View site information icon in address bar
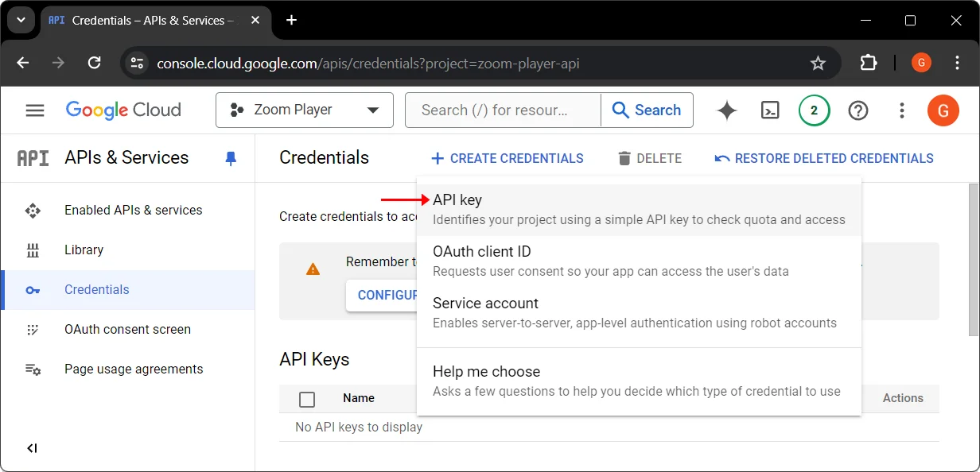 [x=137, y=63]
